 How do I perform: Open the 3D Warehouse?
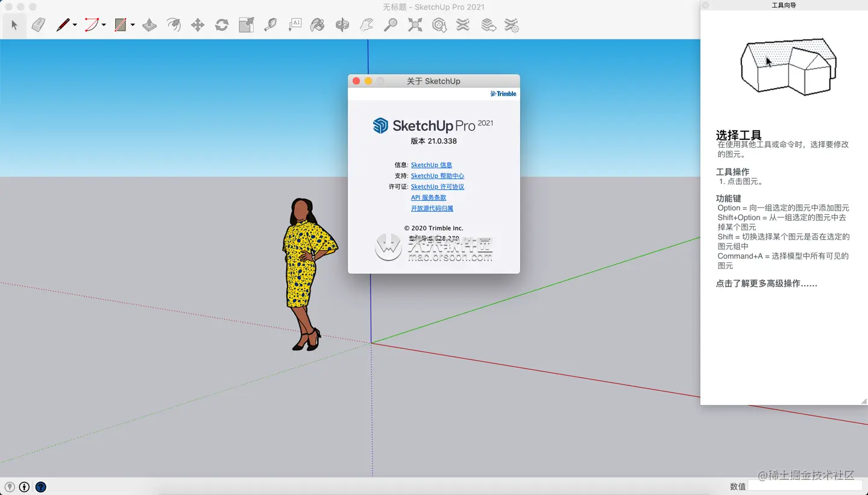tap(439, 25)
